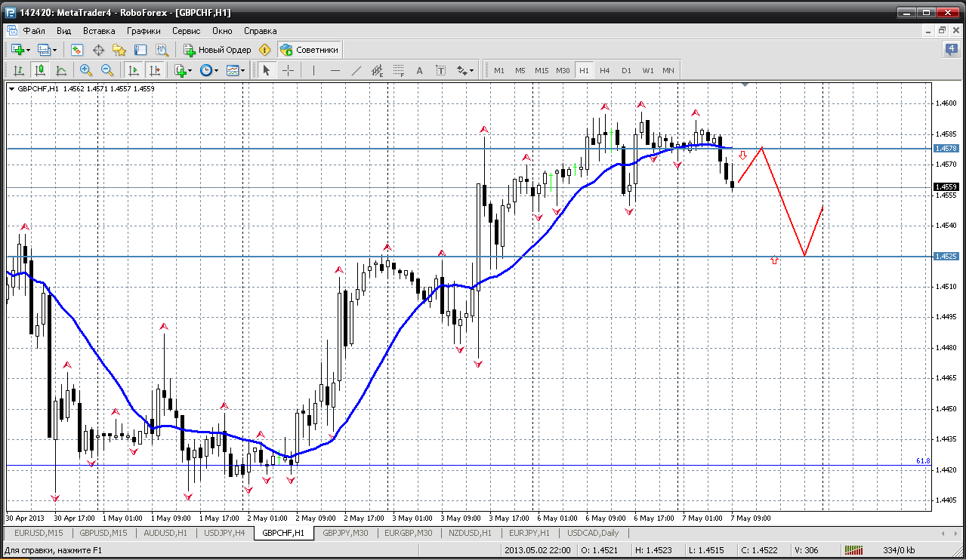Switch chart to candlesticks mode

click(x=40, y=70)
